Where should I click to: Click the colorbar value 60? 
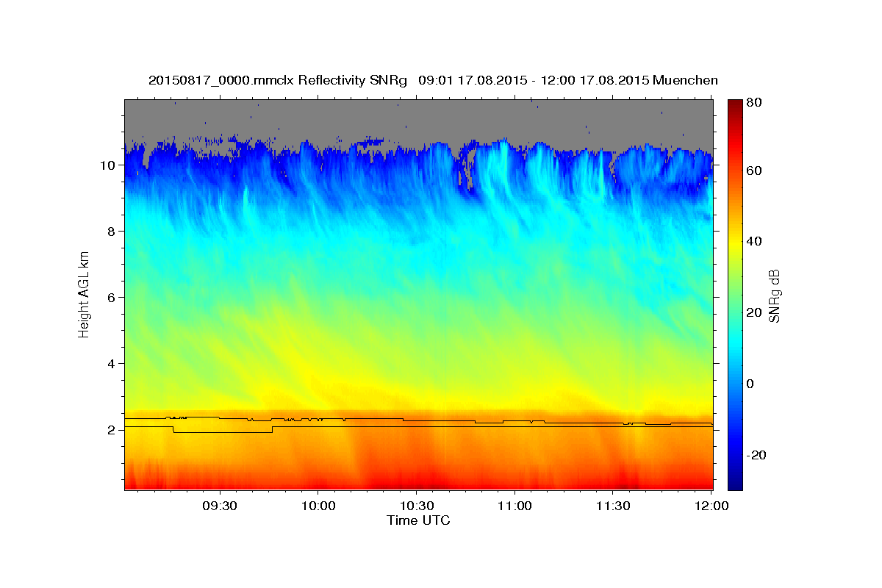[x=753, y=171]
